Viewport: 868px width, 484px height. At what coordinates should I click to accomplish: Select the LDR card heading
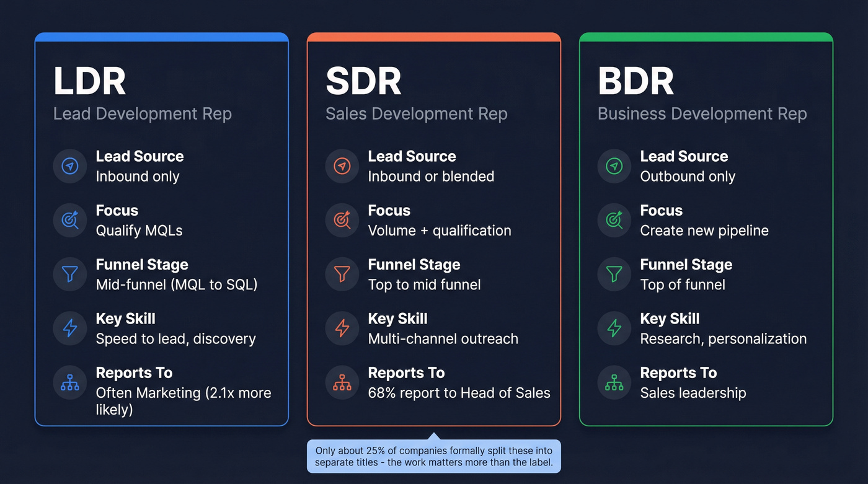coord(89,80)
